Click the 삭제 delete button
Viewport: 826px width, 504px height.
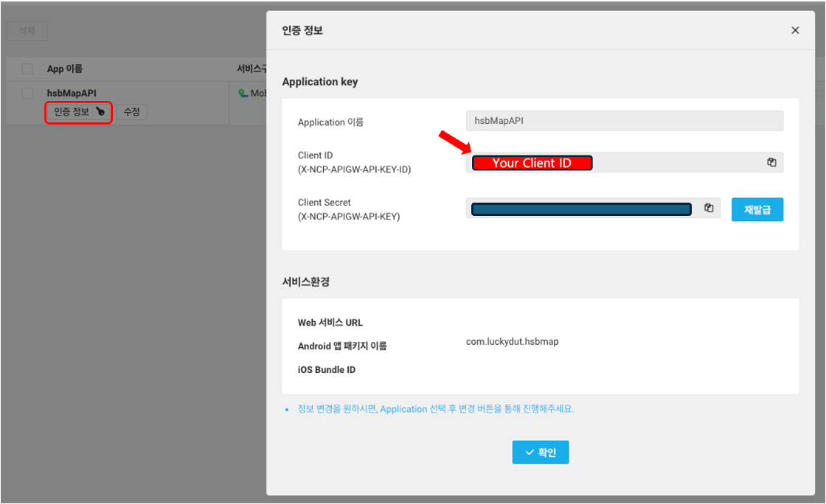click(x=27, y=31)
